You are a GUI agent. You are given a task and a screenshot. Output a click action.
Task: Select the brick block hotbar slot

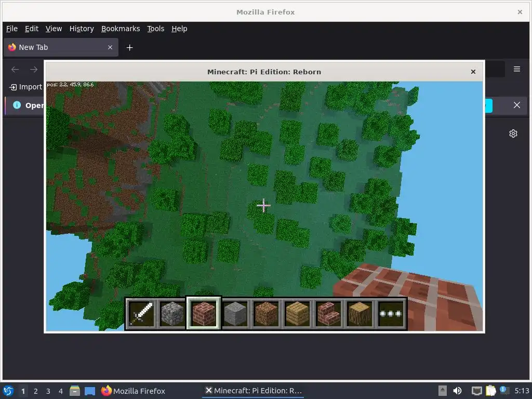point(204,313)
